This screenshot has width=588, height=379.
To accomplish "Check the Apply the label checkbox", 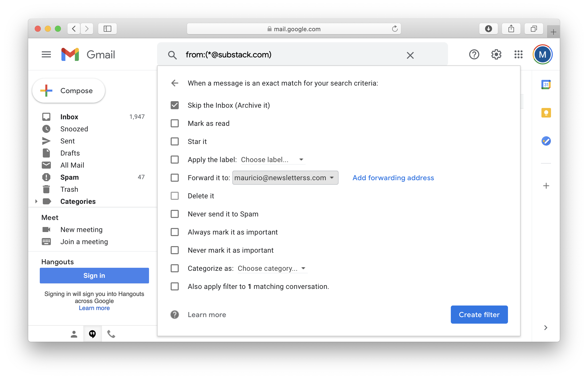I will pos(175,160).
